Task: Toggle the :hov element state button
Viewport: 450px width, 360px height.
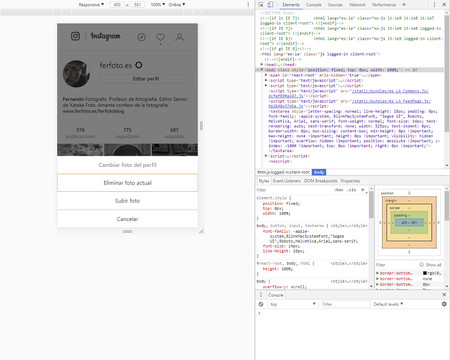Action: [x=339, y=190]
